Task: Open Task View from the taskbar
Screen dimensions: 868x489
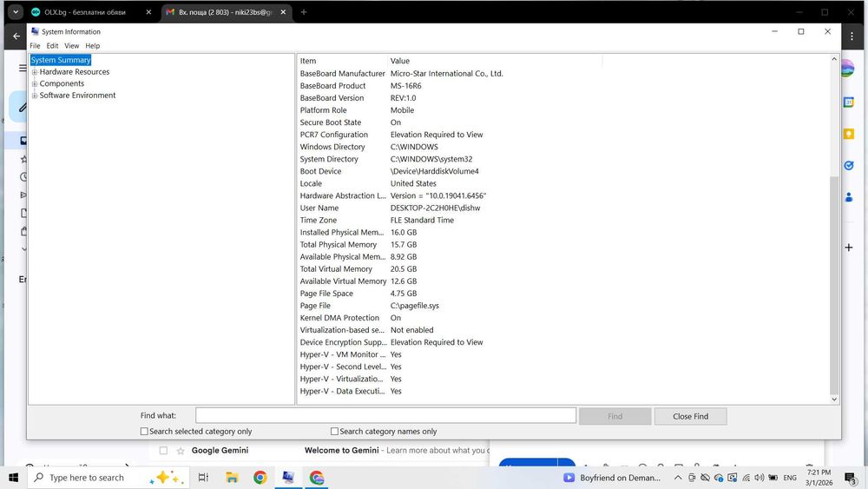Action: click(x=203, y=478)
